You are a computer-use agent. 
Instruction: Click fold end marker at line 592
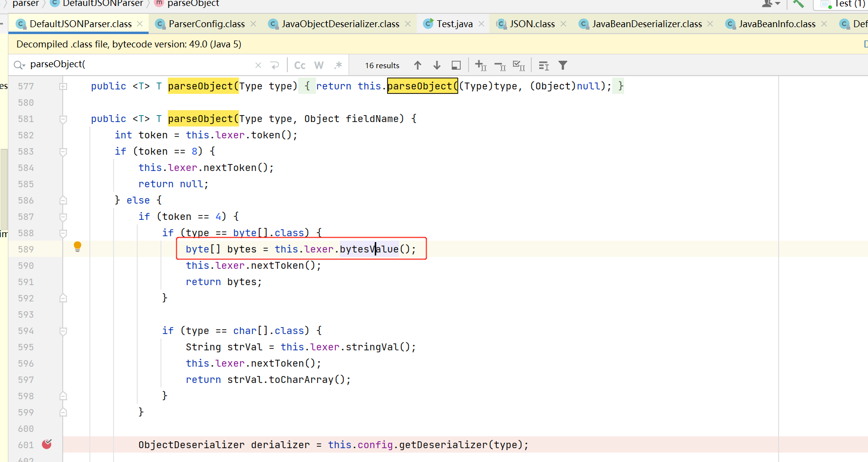63,298
